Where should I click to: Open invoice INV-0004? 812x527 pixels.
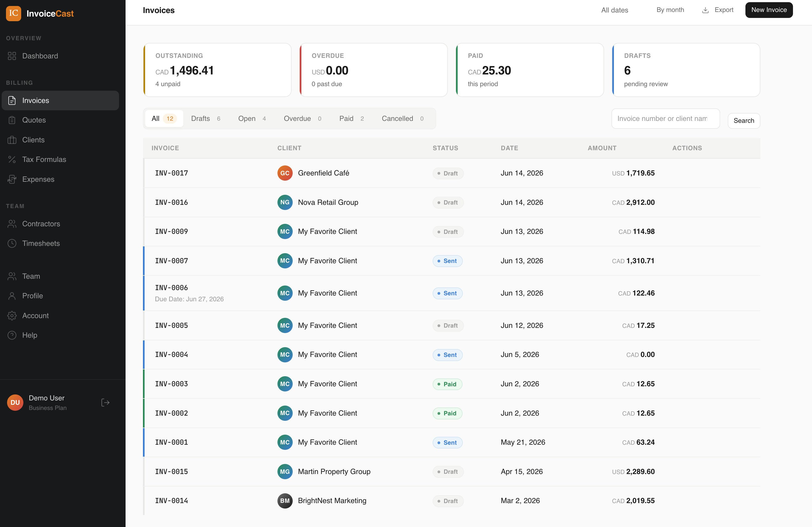171,355
